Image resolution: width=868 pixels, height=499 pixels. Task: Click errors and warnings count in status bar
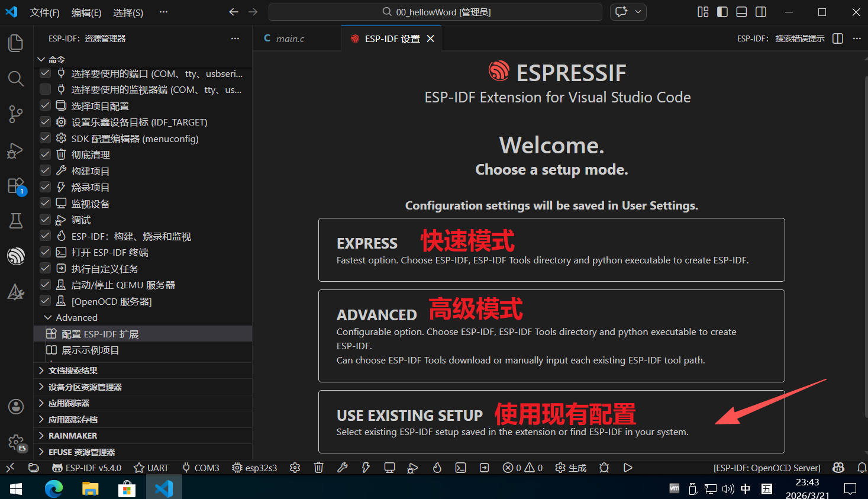click(x=522, y=468)
